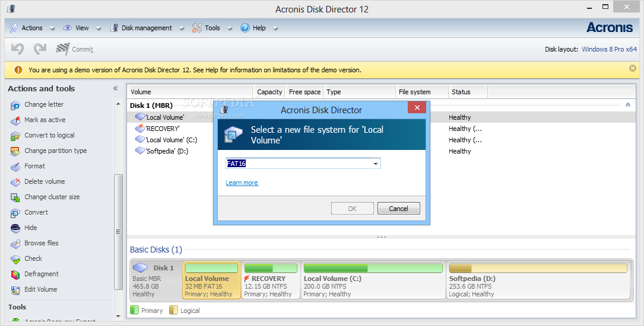Click the Commit checkered flag icon
The image size is (644, 326).
62,49
